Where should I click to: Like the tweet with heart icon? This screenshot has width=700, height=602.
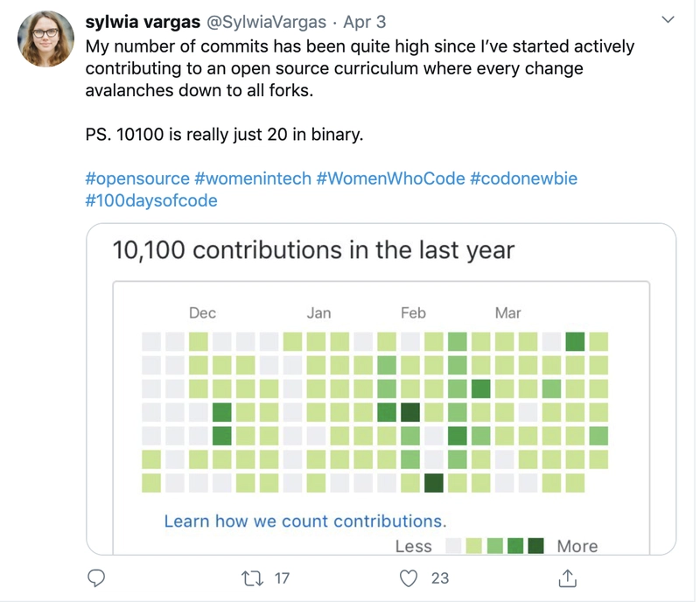point(408,578)
